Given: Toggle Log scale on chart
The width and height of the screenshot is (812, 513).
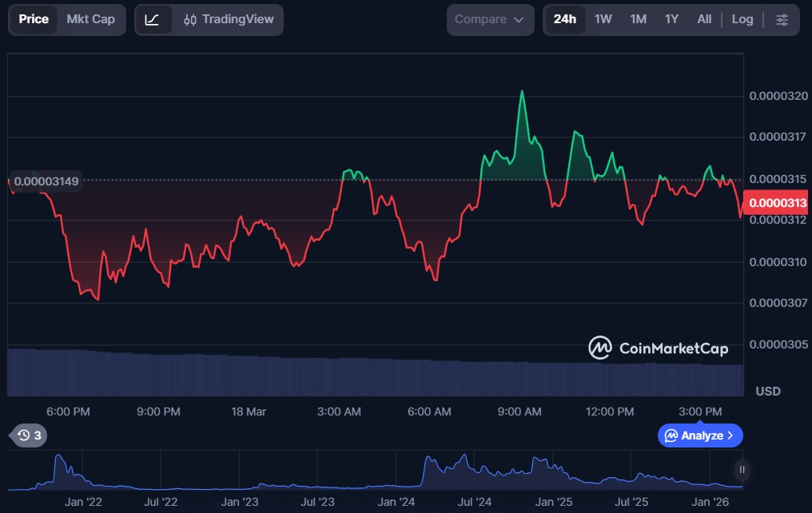Looking at the screenshot, I should (x=742, y=19).
